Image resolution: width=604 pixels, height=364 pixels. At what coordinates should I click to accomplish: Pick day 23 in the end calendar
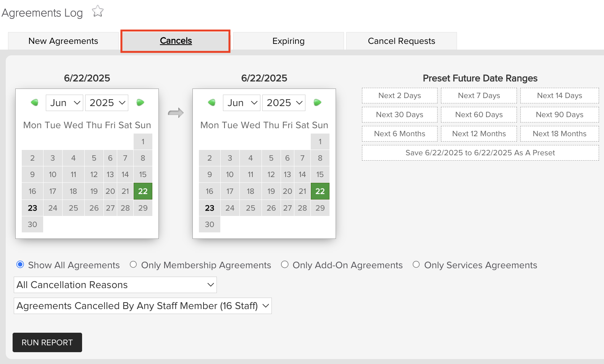210,208
